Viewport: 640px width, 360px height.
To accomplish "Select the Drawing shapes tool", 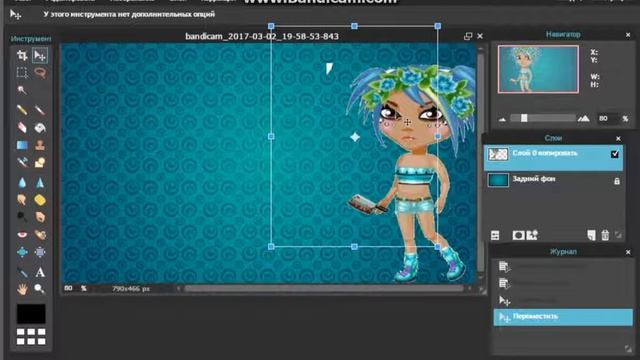I will (40, 163).
